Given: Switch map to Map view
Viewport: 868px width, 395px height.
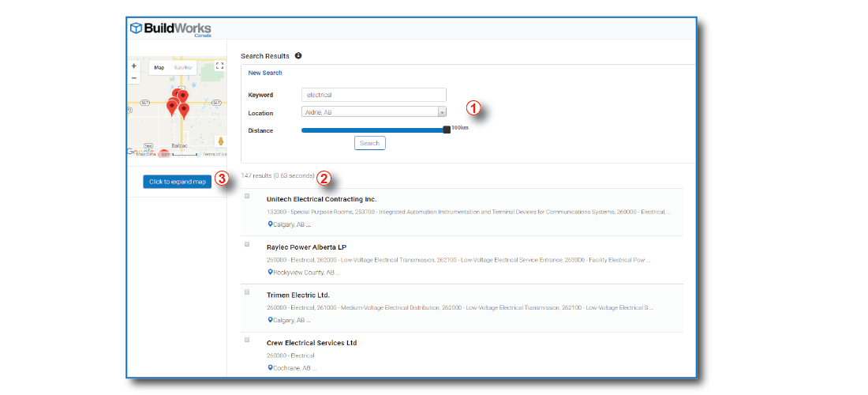Looking at the screenshot, I should click(159, 68).
